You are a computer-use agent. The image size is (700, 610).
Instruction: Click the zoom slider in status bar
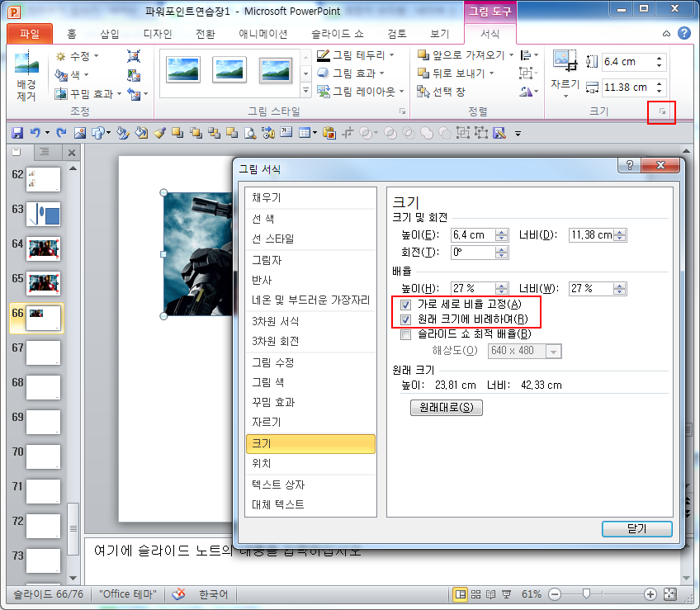pos(587,593)
